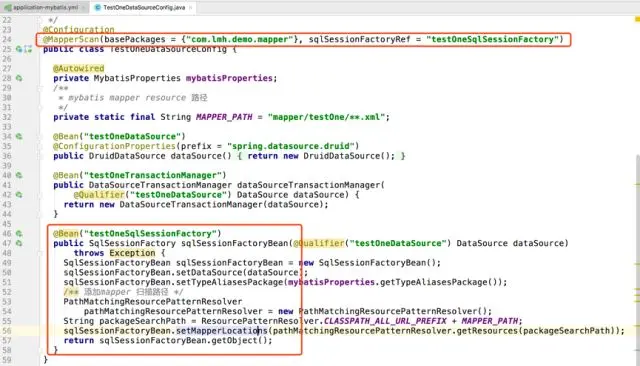The width and height of the screenshot is (640, 366).
Task: Click the bean gutter icon on line 34
Action: coord(19,136)
